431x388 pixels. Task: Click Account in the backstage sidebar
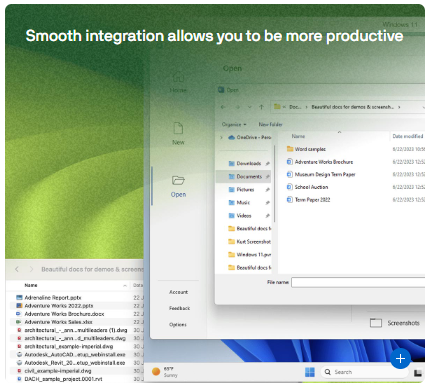(x=178, y=292)
